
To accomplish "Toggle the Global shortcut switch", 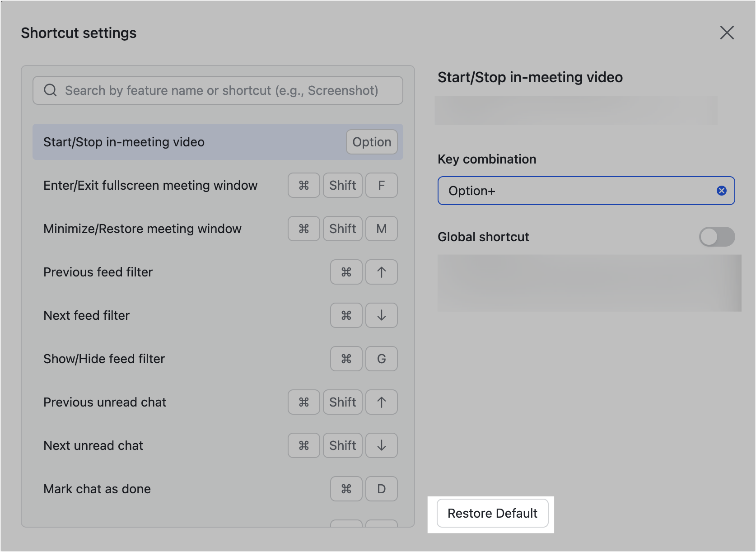I will (717, 237).
